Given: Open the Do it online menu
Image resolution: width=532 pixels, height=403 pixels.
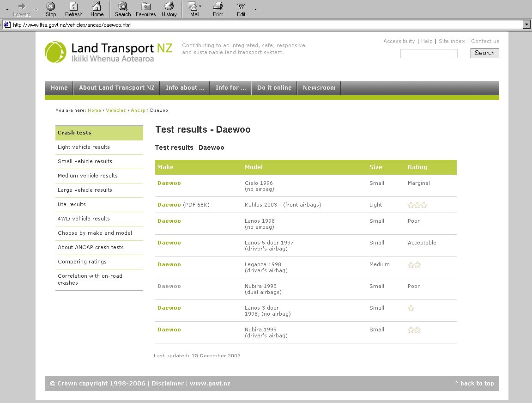Looking at the screenshot, I should coord(274,88).
